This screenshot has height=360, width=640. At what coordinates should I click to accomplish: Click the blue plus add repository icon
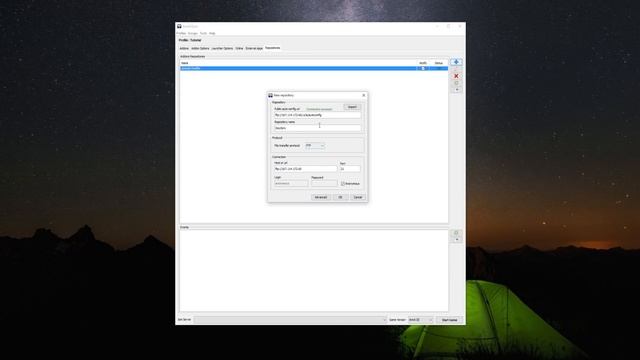(456, 62)
